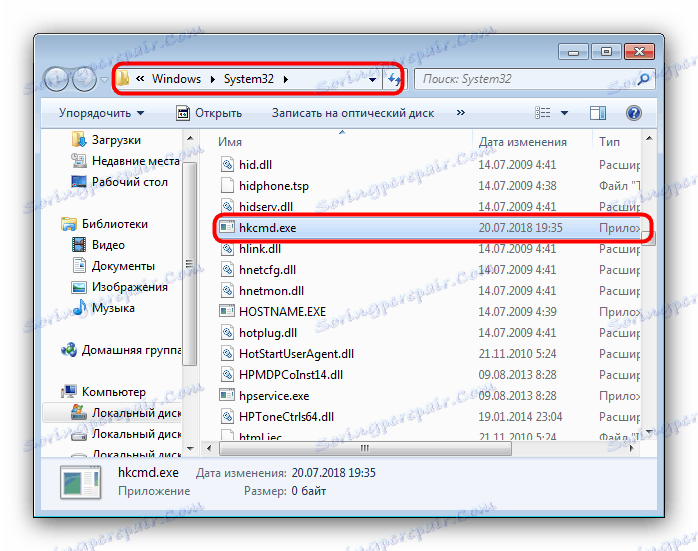698x551 pixels.
Task: Click Windows in the address bar path
Action: coord(176,79)
